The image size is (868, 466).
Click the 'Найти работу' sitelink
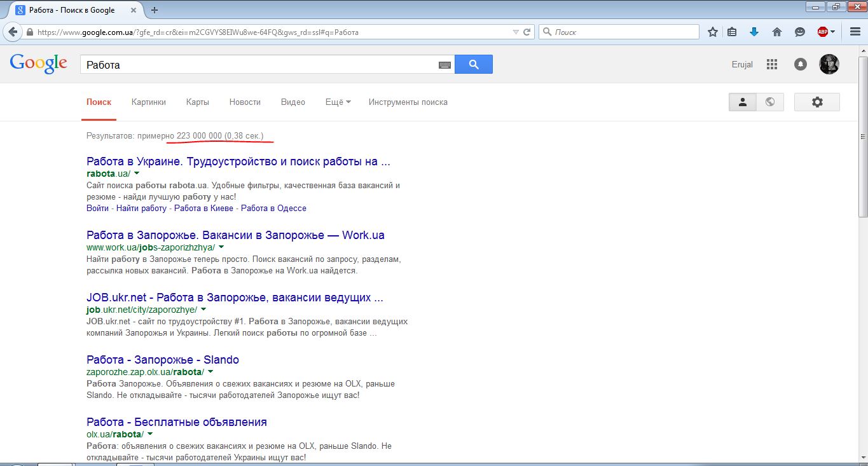(141, 208)
